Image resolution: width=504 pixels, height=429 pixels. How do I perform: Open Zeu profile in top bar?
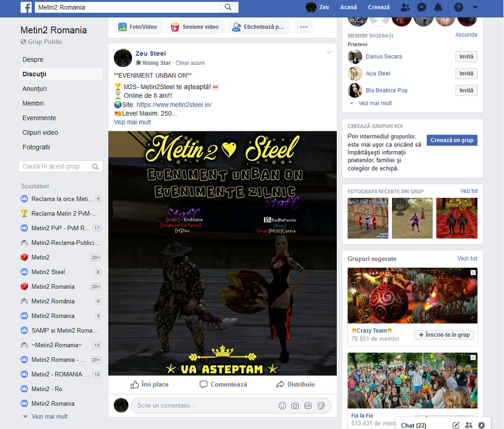317,7
